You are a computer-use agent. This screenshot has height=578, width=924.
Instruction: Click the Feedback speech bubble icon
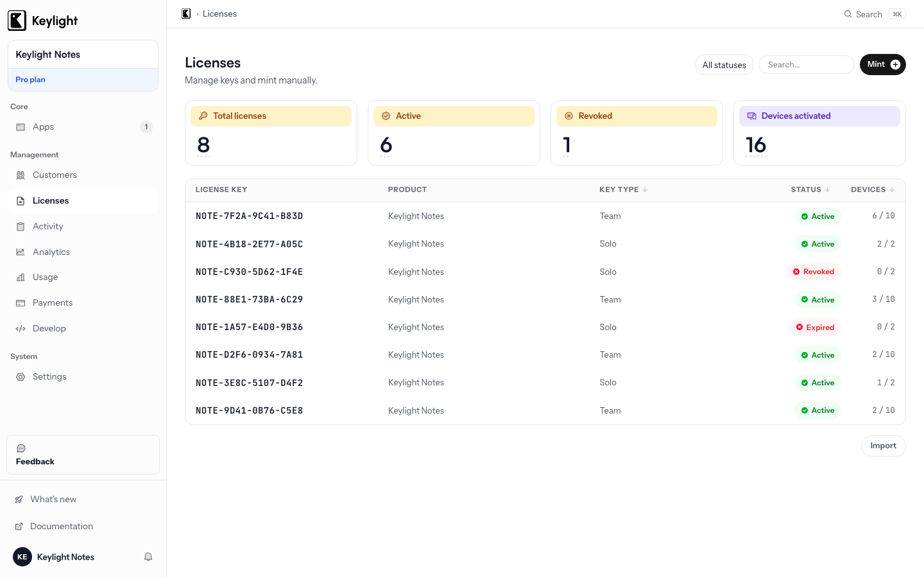(21, 448)
